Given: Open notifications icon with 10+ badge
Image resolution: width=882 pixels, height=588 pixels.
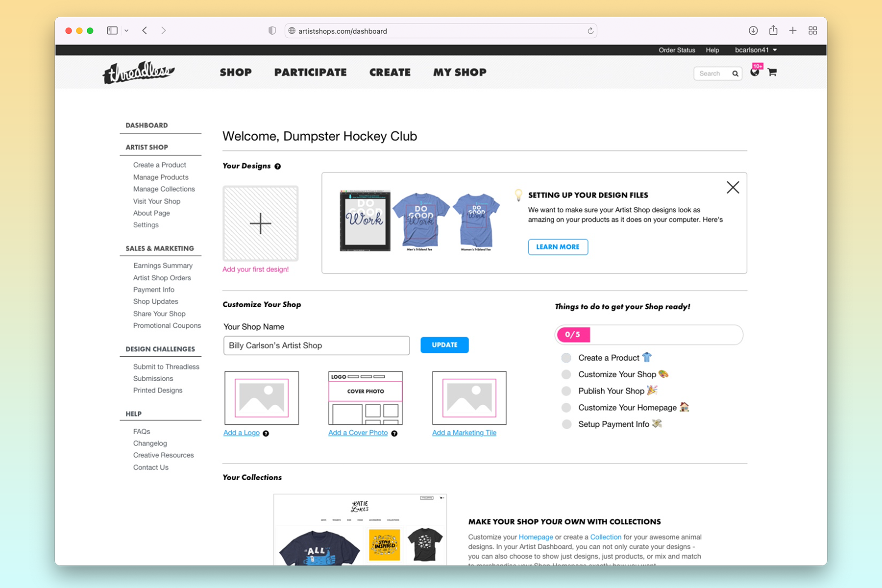Looking at the screenshot, I should 755,72.
